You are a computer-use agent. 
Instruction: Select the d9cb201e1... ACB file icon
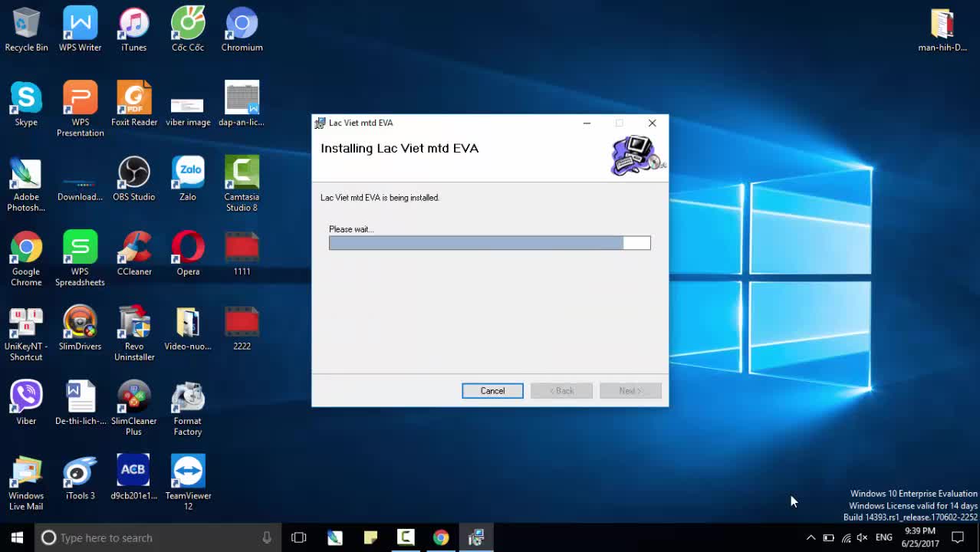coord(133,478)
